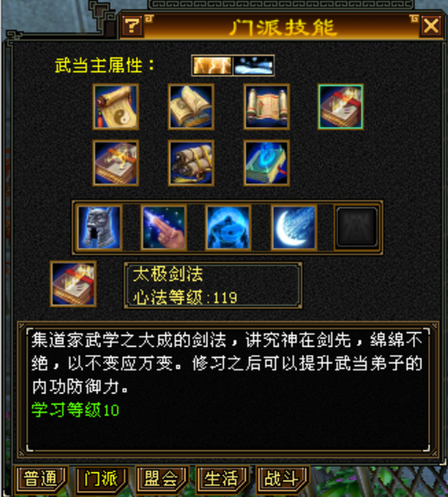This screenshot has height=497, width=448.
Task: Switch to the 盟会 tab
Action: click(x=161, y=479)
